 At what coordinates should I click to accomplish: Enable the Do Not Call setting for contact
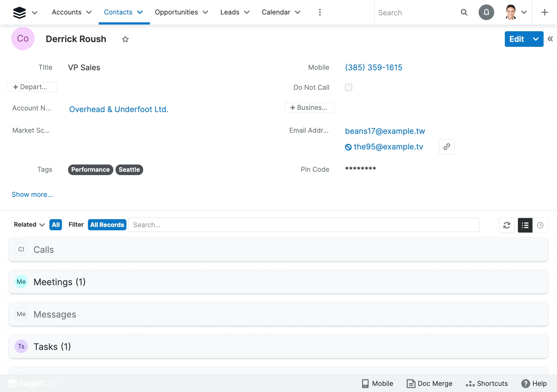(348, 87)
